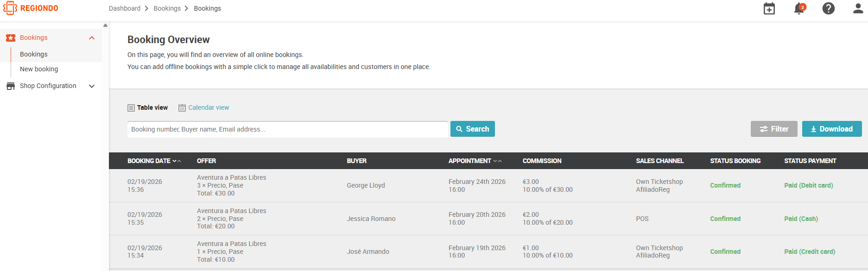868x271 pixels.
Task: Click the Bookings ticket icon in sidebar
Action: (11, 38)
